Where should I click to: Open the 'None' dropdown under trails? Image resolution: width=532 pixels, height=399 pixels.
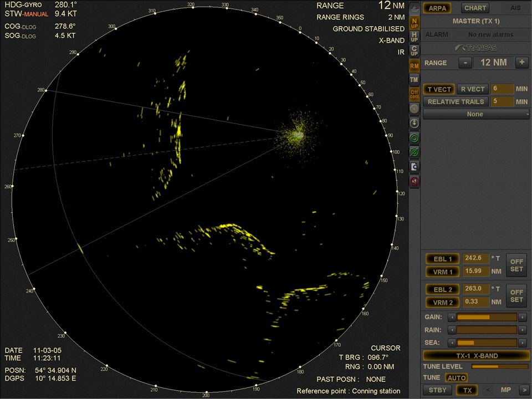point(475,114)
